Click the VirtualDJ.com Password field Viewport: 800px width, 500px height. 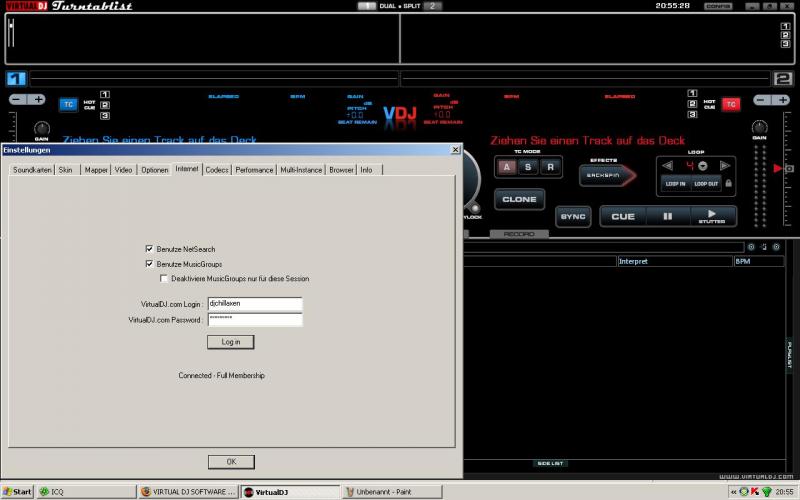pyautogui.click(x=255, y=319)
